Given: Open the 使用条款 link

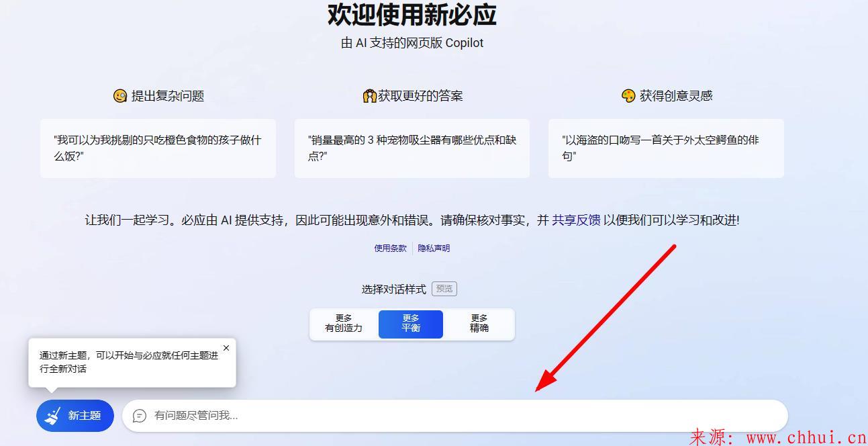Looking at the screenshot, I should (x=391, y=249).
